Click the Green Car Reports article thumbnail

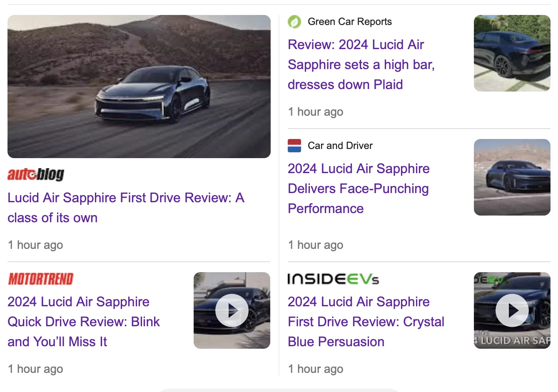512,53
